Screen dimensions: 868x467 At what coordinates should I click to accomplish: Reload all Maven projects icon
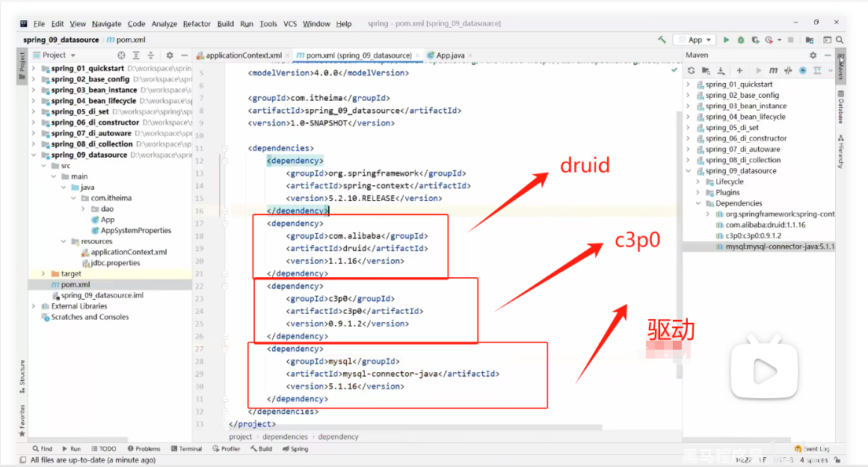[691, 70]
